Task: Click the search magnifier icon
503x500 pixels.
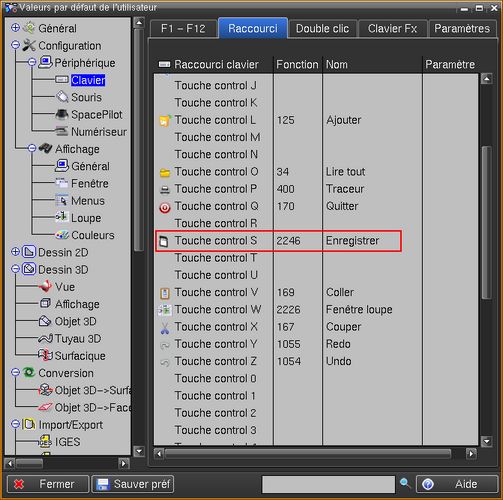Action: [405, 483]
